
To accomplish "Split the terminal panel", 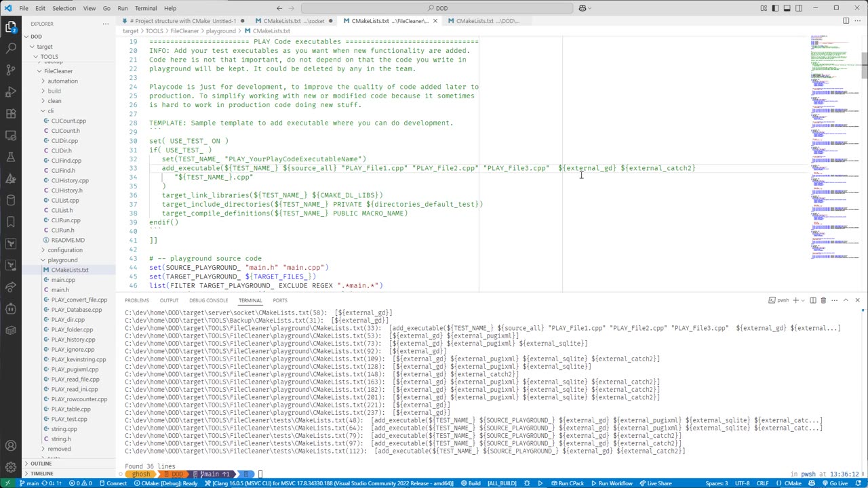I will point(812,300).
